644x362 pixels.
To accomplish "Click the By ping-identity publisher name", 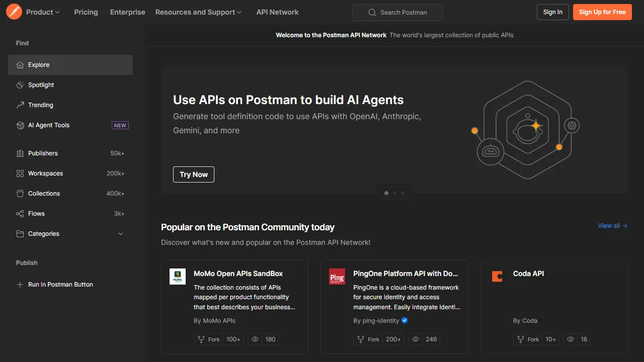I will [376, 320].
